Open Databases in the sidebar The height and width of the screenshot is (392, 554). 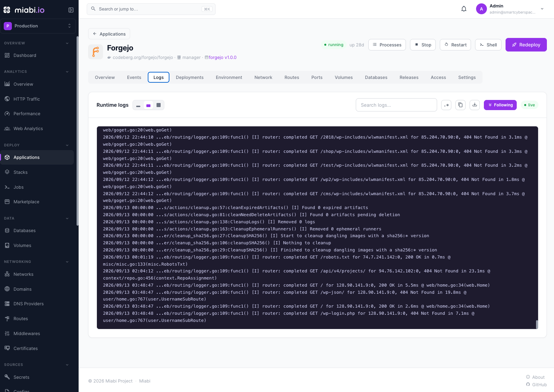[x=37, y=231]
